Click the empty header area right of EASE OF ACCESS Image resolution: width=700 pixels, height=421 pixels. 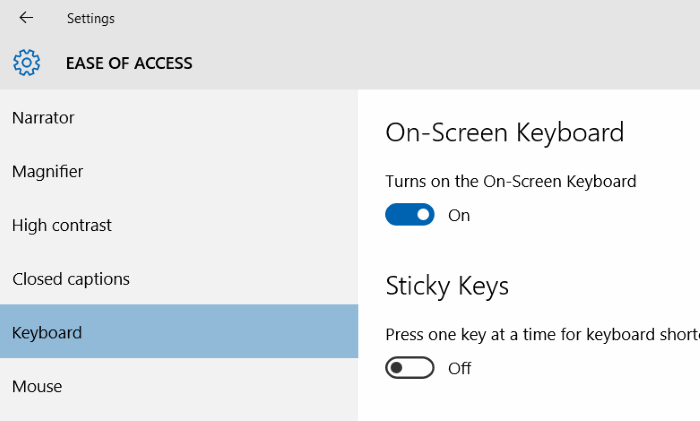(x=450, y=63)
